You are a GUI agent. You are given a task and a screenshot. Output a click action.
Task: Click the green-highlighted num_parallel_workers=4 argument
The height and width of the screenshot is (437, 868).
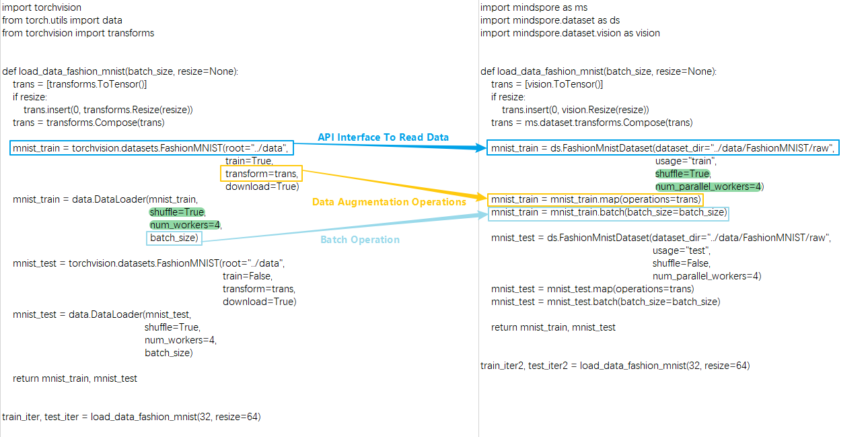click(x=709, y=187)
